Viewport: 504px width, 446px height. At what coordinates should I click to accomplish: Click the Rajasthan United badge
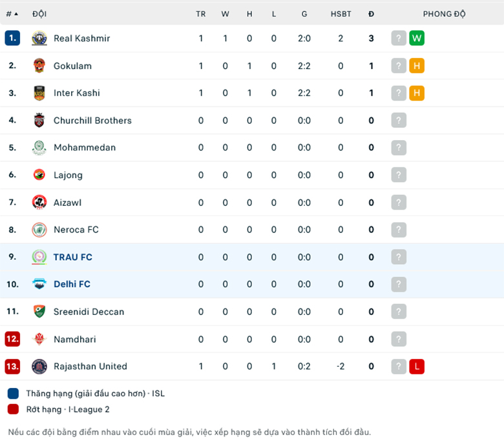coord(39,367)
